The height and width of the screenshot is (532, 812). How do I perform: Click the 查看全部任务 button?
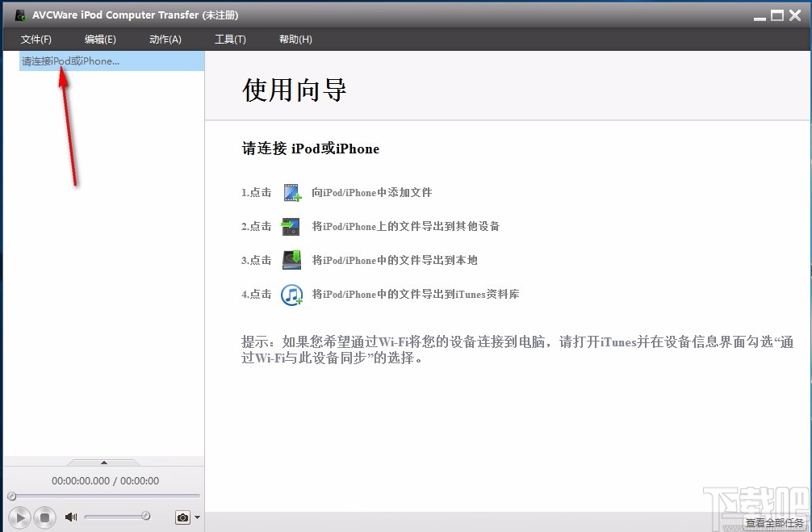[776, 522]
